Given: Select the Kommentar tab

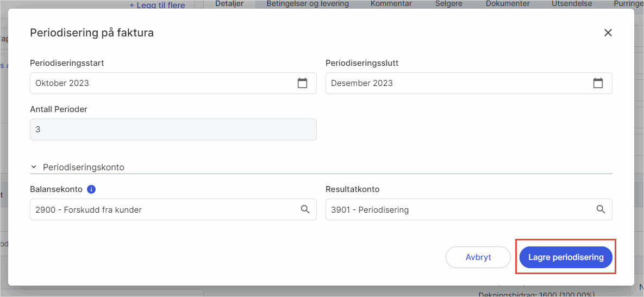Looking at the screenshot, I should [391, 4].
